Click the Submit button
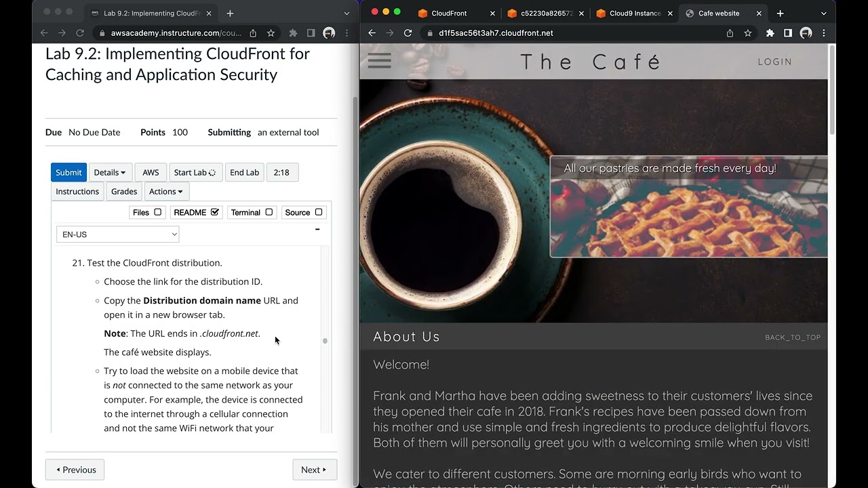This screenshot has height=488, width=868. pyautogui.click(x=68, y=172)
